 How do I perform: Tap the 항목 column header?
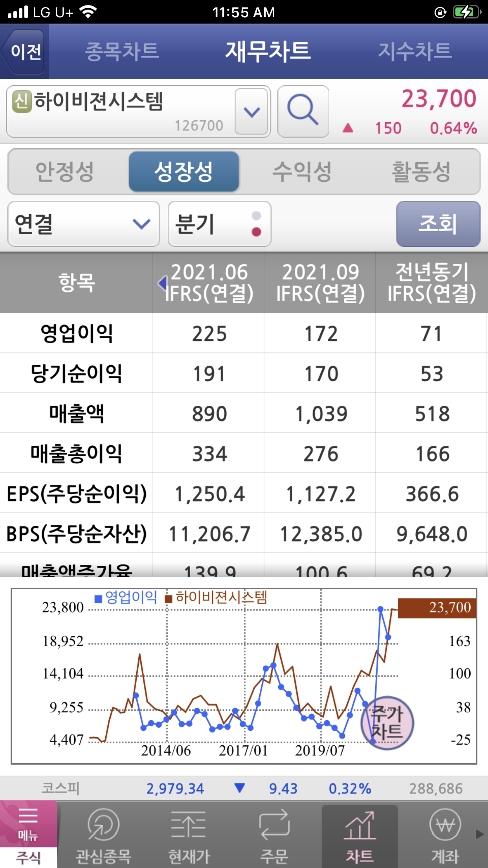(77, 283)
